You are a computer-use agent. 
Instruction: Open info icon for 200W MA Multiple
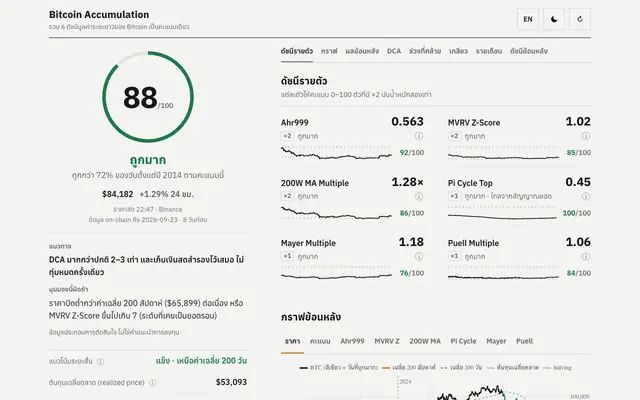[x=419, y=196]
